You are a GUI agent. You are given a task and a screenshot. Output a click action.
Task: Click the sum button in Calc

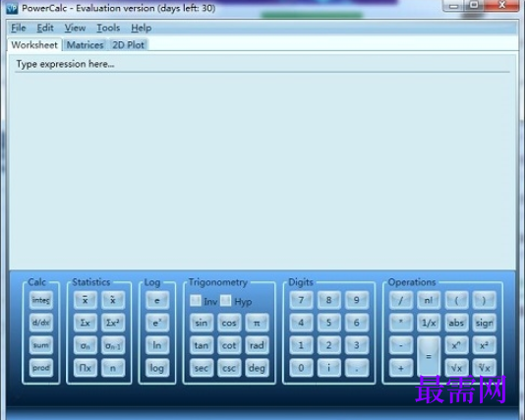coord(41,345)
